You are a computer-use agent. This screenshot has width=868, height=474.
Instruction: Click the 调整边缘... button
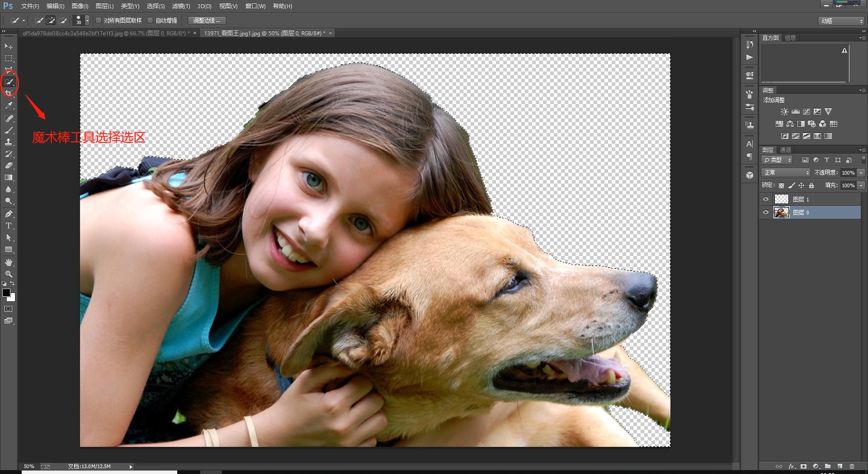207,20
